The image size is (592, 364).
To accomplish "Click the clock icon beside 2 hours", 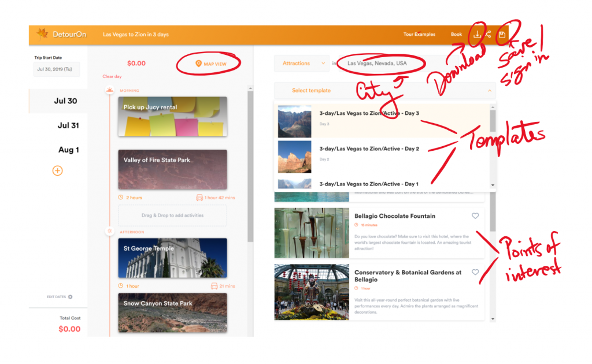I will pyautogui.click(x=120, y=197).
